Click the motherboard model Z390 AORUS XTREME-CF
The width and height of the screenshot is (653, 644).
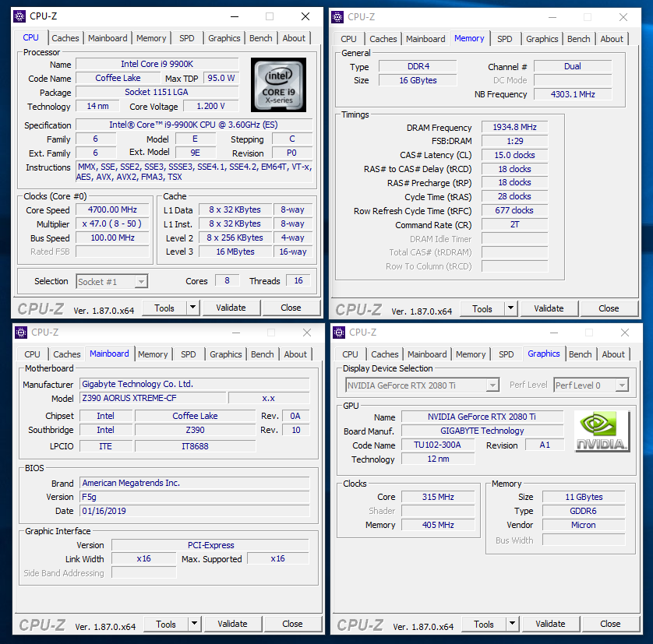[153, 398]
